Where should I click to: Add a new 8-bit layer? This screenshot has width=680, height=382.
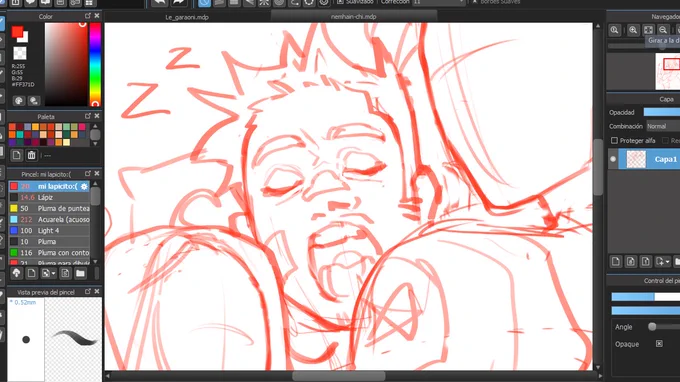click(631, 261)
